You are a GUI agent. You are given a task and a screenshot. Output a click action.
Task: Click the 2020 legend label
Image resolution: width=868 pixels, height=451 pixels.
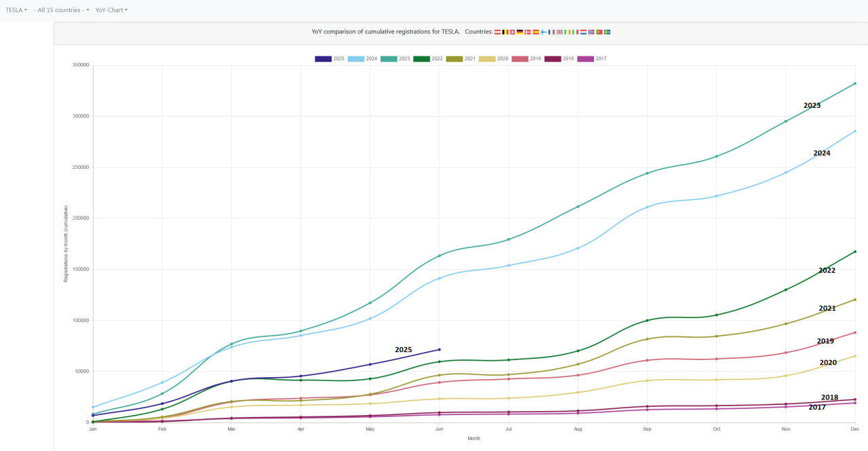coord(502,59)
